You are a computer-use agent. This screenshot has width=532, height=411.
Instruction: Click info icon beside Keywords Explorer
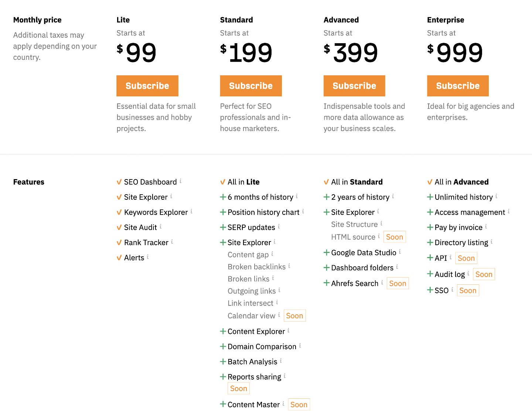[191, 211]
